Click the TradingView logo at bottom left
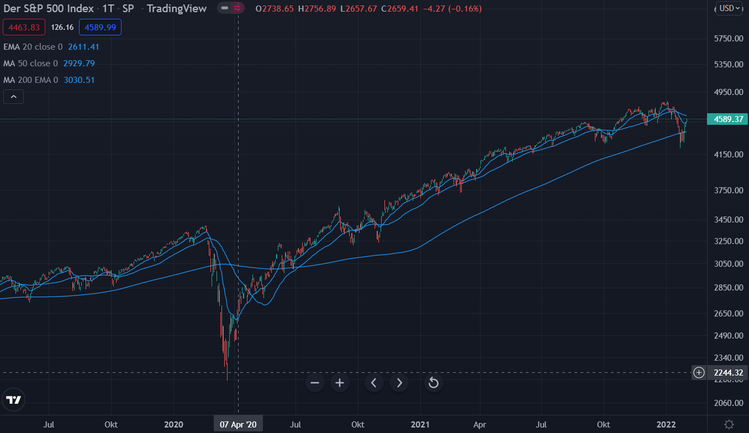 [x=14, y=400]
